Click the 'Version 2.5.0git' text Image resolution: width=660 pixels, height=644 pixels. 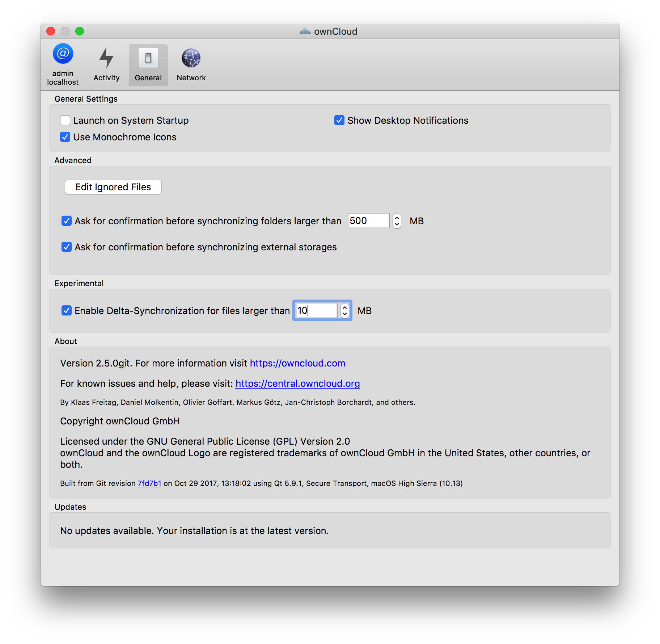coord(95,363)
